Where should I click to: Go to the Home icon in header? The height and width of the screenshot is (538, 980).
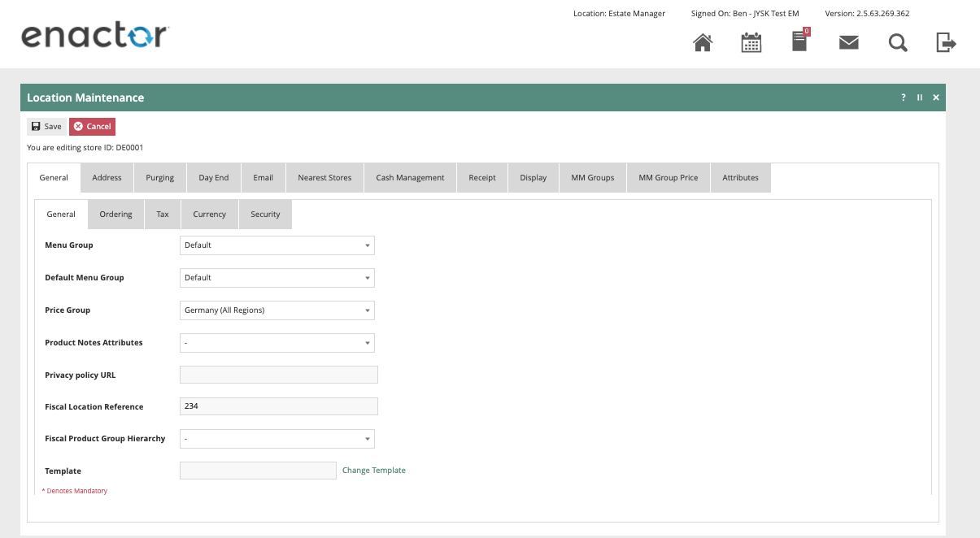coord(703,42)
